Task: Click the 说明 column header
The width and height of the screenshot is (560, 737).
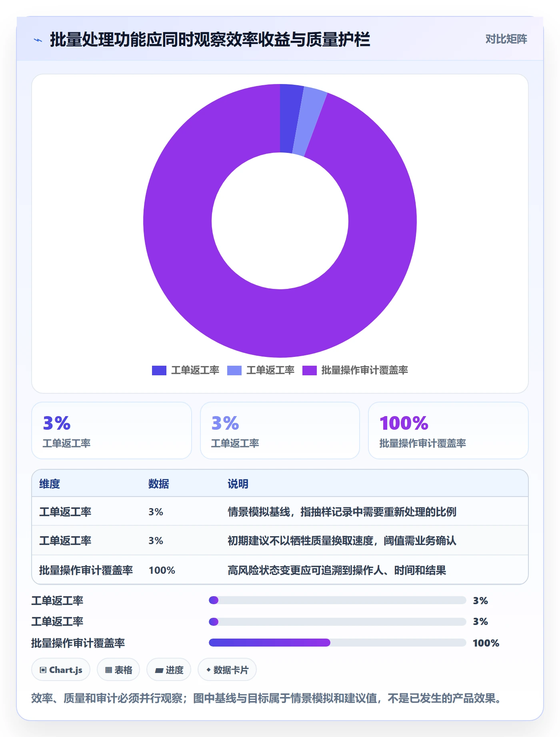Action: (238, 484)
